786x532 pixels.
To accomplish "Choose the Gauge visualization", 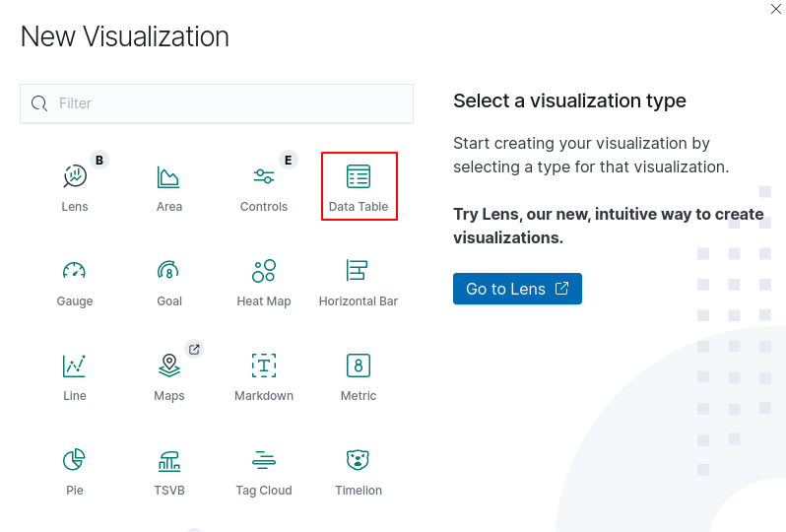I will pyautogui.click(x=75, y=282).
